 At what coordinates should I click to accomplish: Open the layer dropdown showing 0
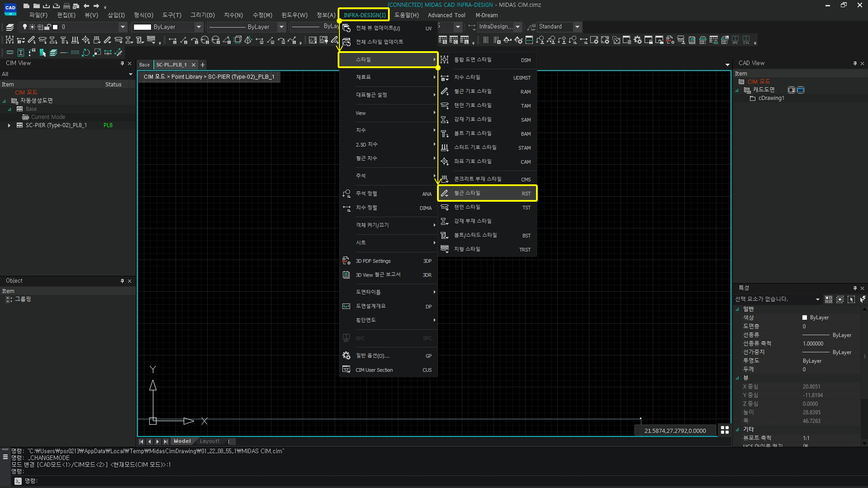tap(122, 27)
